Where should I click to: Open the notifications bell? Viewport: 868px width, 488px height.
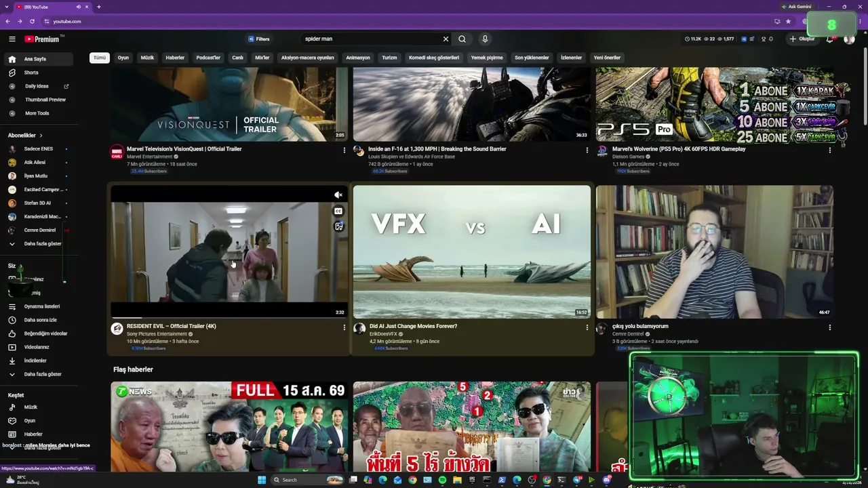[829, 39]
